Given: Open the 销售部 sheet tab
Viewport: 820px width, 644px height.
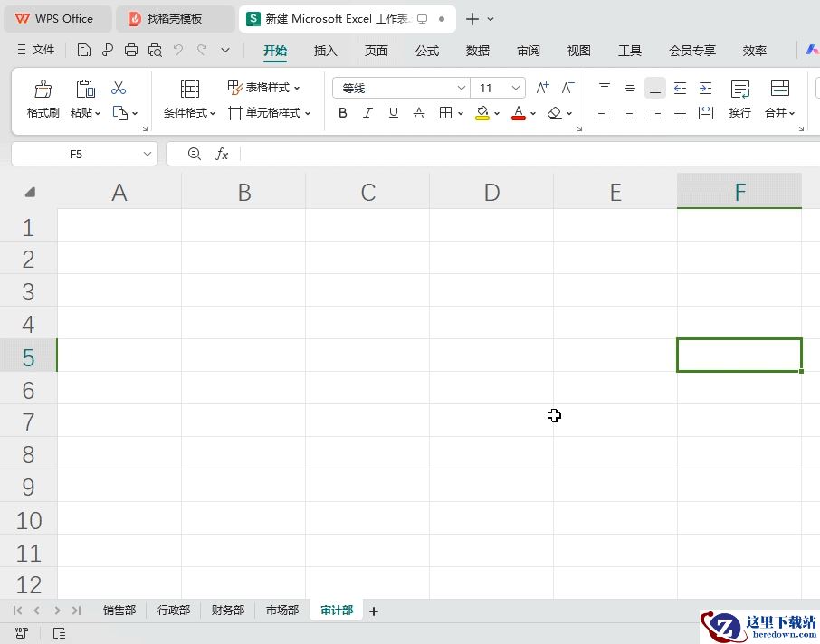Looking at the screenshot, I should (119, 610).
